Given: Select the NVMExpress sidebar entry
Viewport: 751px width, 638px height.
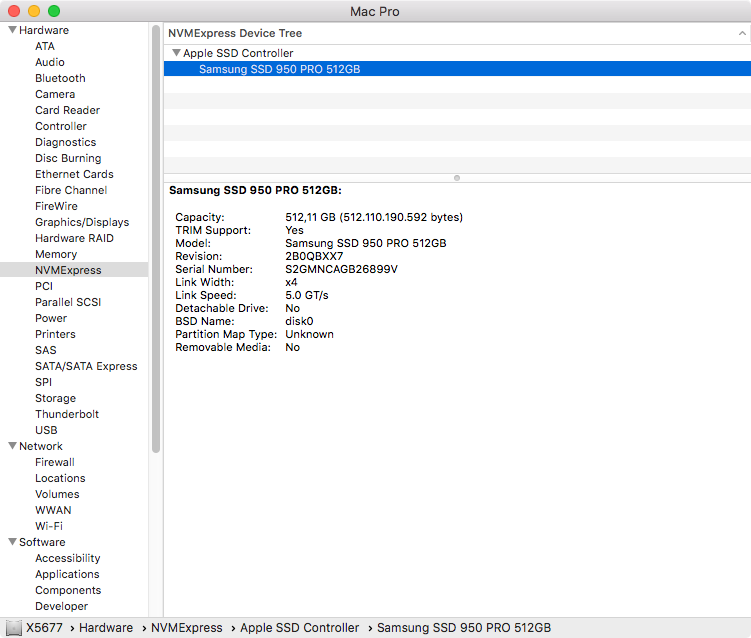Looking at the screenshot, I should pos(74,270).
